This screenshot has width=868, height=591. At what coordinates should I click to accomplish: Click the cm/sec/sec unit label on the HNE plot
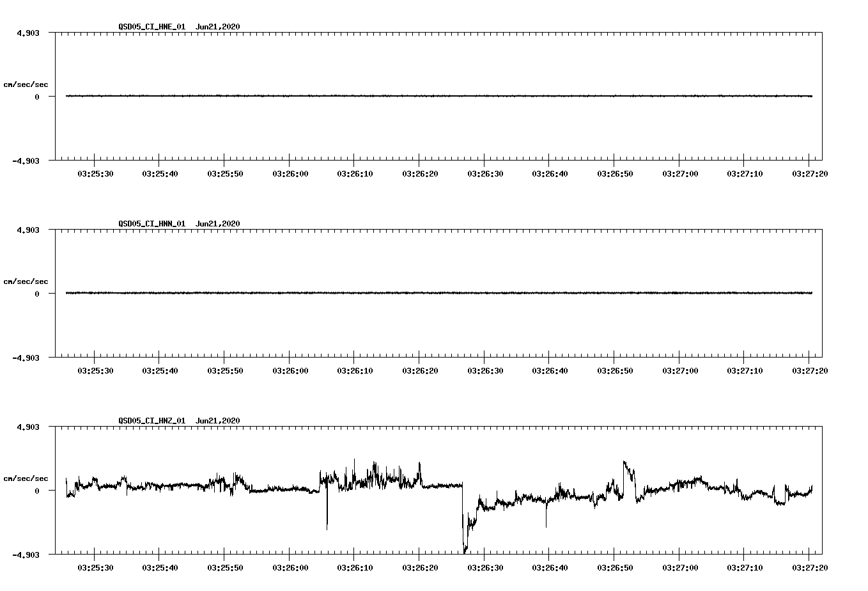click(26, 84)
